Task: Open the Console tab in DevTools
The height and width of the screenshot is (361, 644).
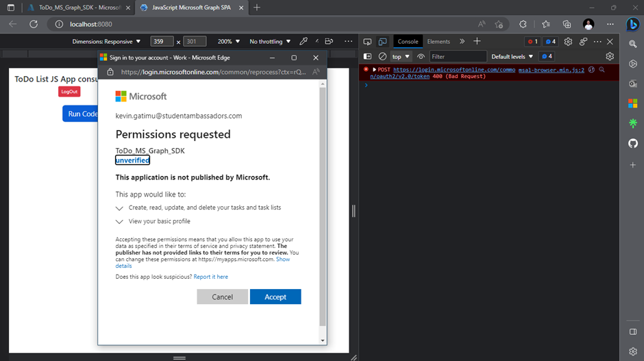Action: coord(408,42)
